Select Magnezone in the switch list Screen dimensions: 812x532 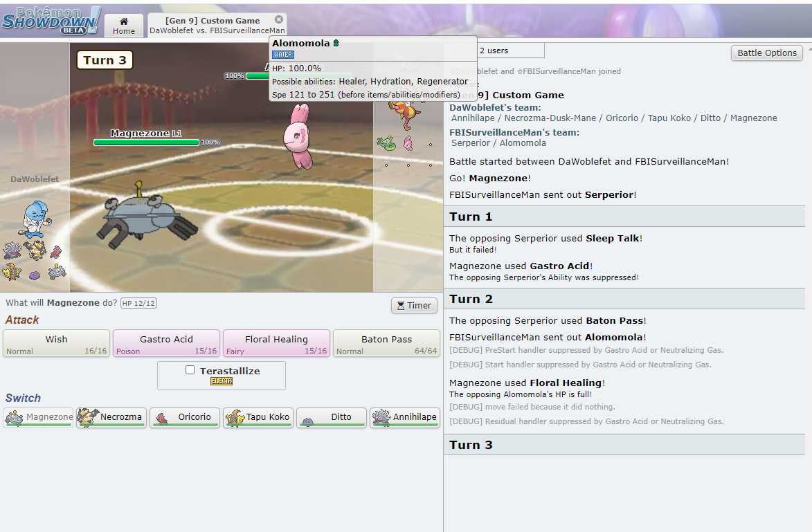(x=38, y=417)
